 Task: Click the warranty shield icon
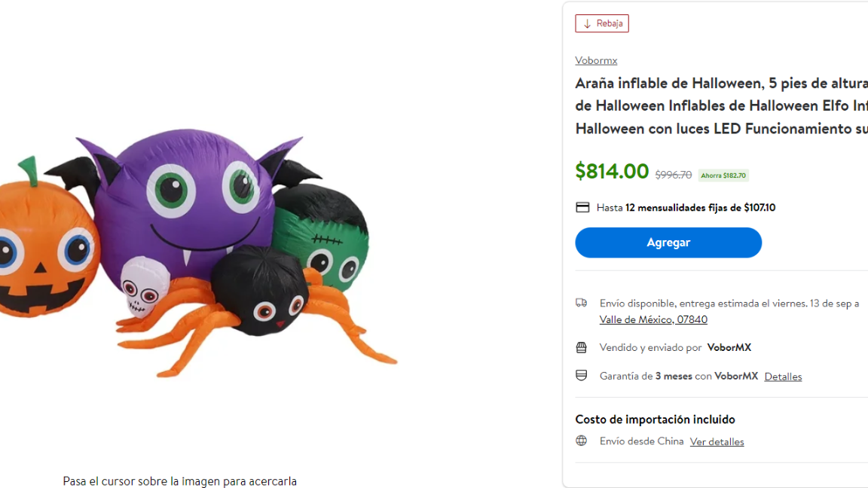(581, 375)
